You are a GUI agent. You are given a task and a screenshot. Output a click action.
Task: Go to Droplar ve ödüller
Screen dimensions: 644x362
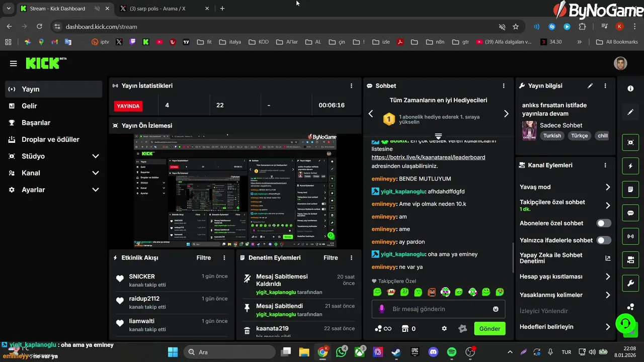[x=54, y=139]
